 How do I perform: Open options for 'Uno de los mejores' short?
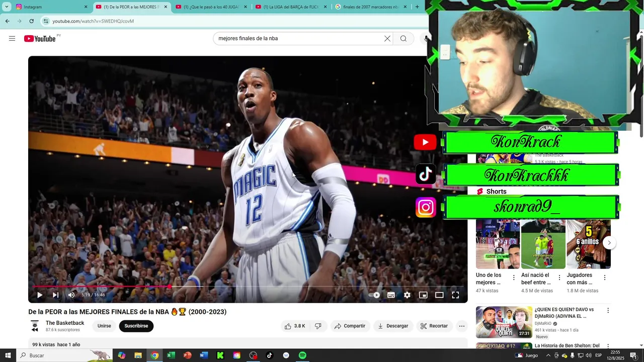point(514,278)
